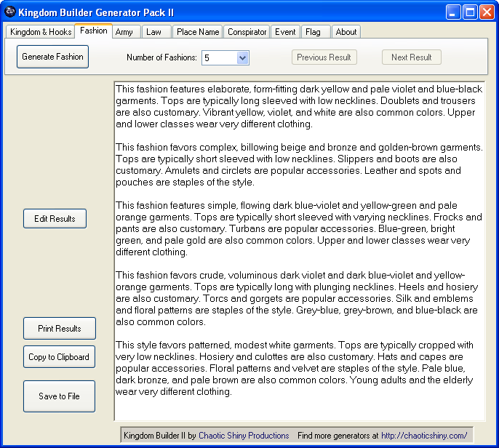Open the Kingdom & Hooks tab
The image size is (499, 448).
[x=41, y=32]
